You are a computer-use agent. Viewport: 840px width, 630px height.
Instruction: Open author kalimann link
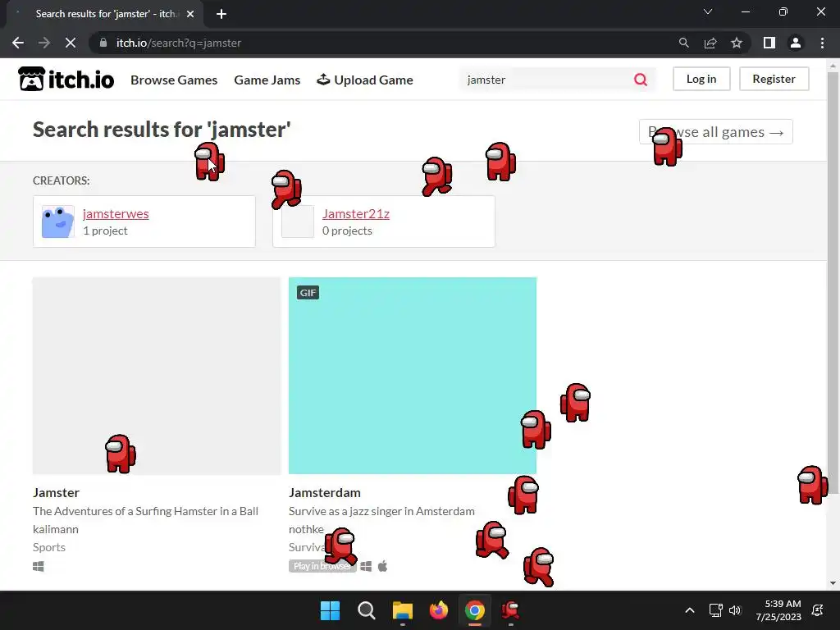(x=56, y=529)
